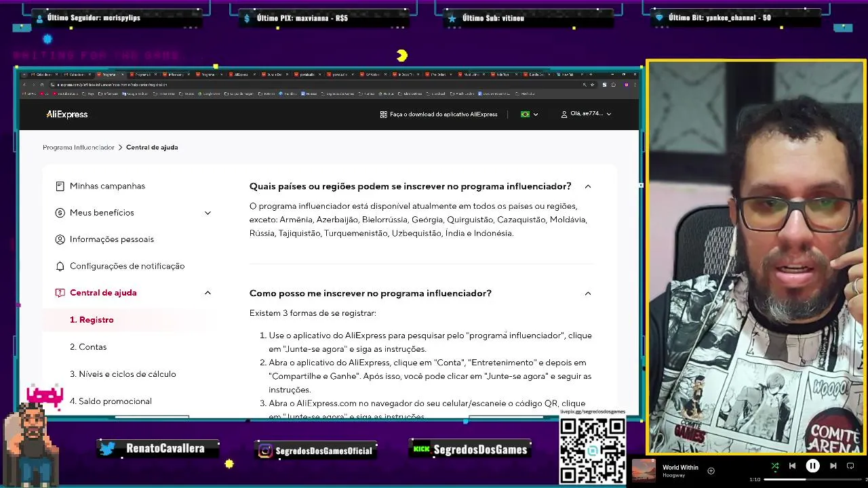This screenshot has height=488, width=868.
Task: Go to the 'Programa Influenciador' breadcrumb
Action: click(x=79, y=147)
